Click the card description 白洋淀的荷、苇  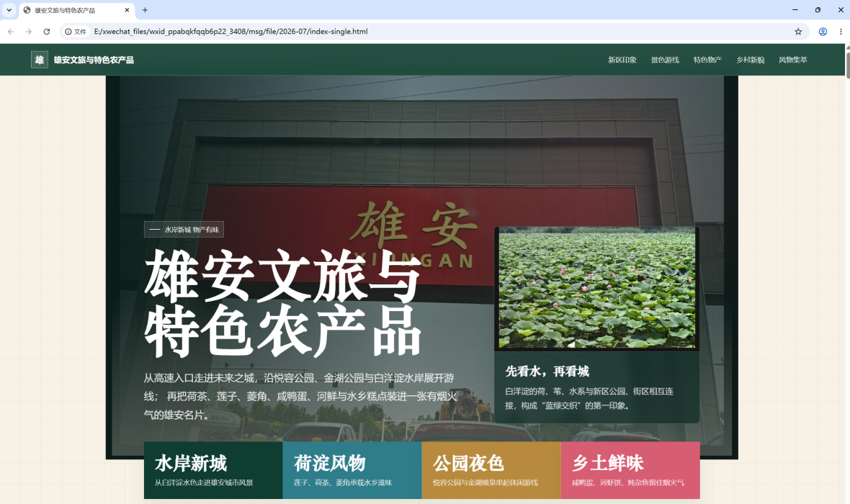pyautogui.click(x=589, y=398)
